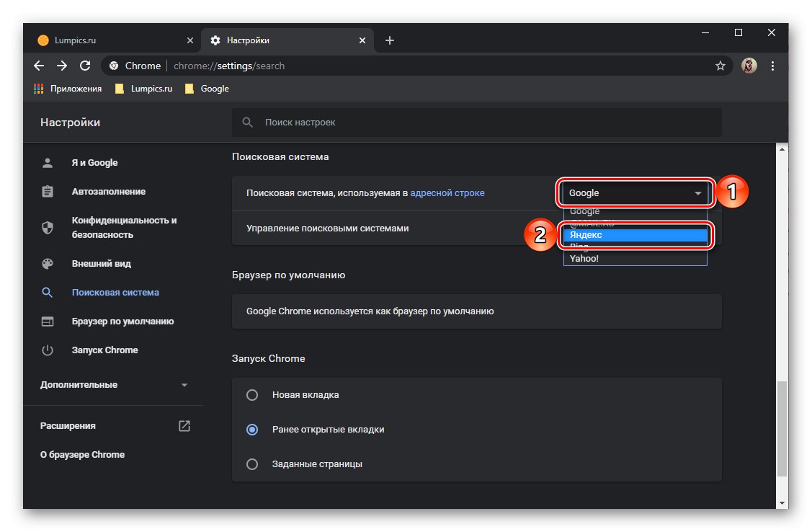Open Chrome three-dot menu
Viewport: 812px width, 532px height.
point(773,66)
